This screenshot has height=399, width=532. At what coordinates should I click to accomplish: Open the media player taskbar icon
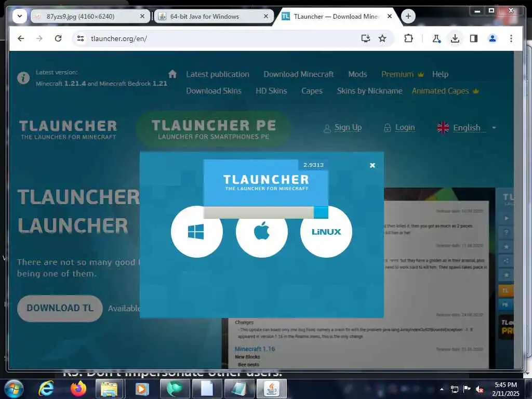[142, 389]
